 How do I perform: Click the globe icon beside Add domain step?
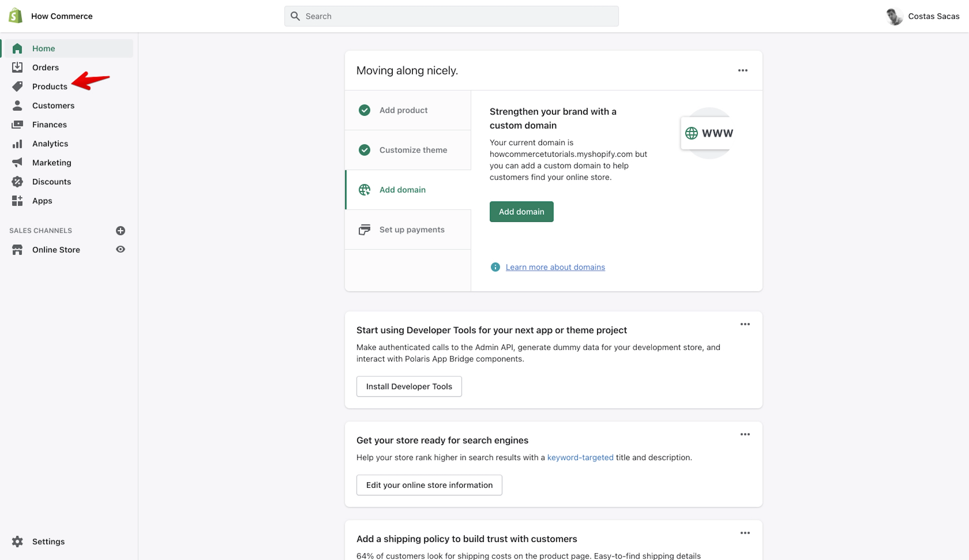[x=364, y=190]
